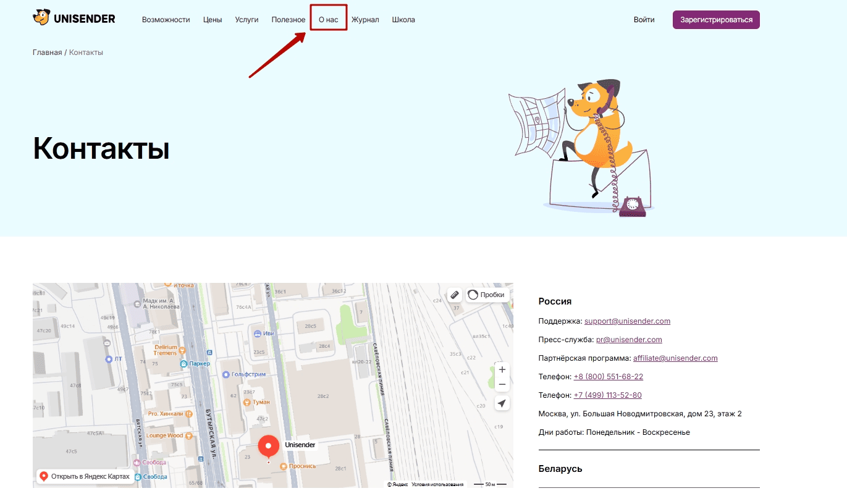Open the map ruler measurement tool
Image resolution: width=847 pixels, height=504 pixels.
pyautogui.click(x=455, y=295)
